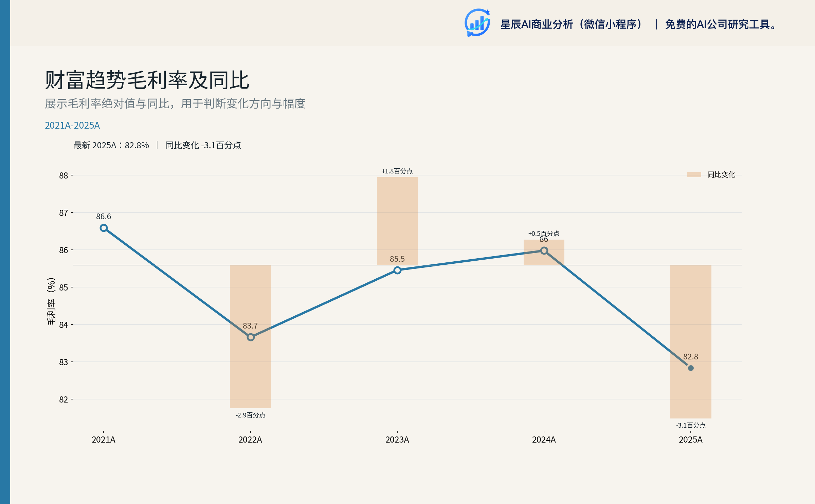Click the 2022A negative change bar

251,336
